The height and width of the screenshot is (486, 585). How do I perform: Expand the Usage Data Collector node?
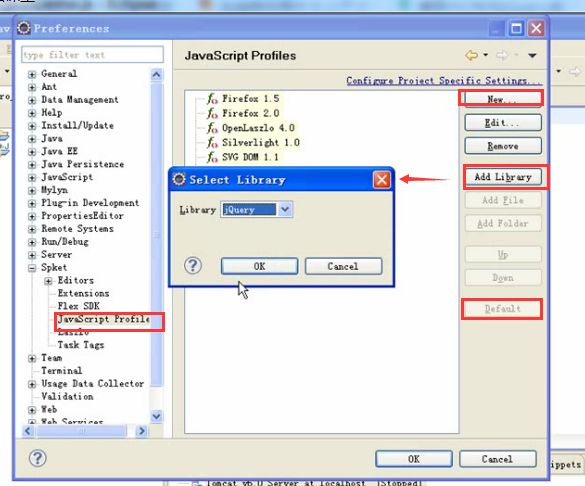tap(32, 384)
